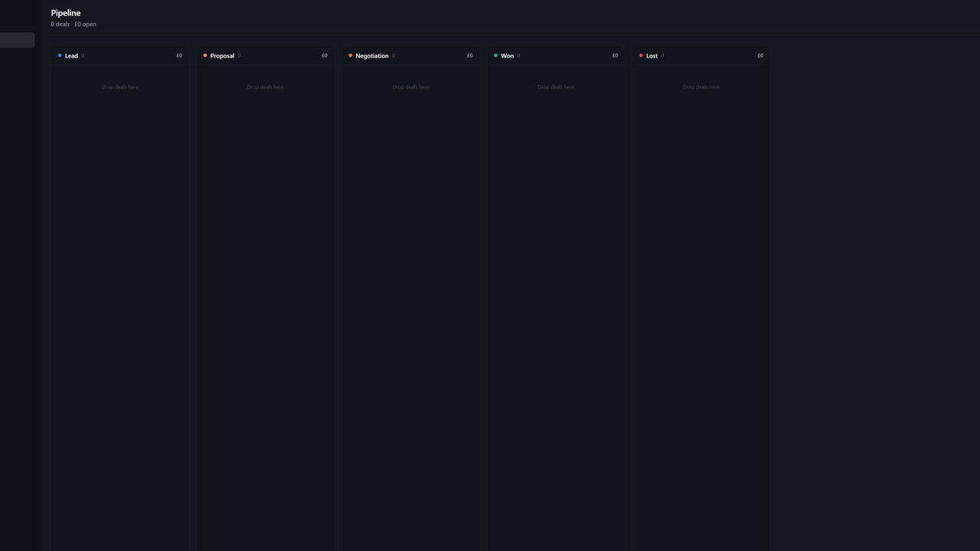Click the orange dot beside Negotiation
This screenshot has height=551, width=980.
(x=351, y=55)
